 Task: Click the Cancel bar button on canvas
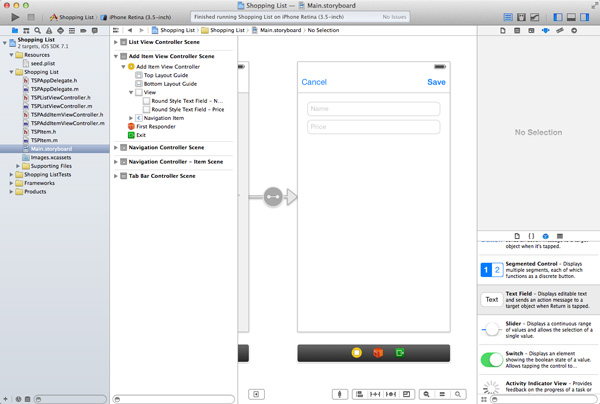pos(314,82)
